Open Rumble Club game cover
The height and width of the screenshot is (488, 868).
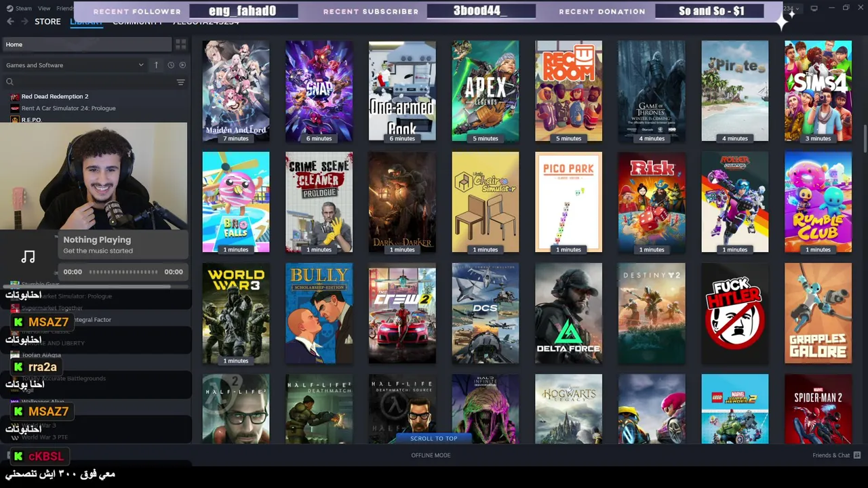(x=818, y=202)
